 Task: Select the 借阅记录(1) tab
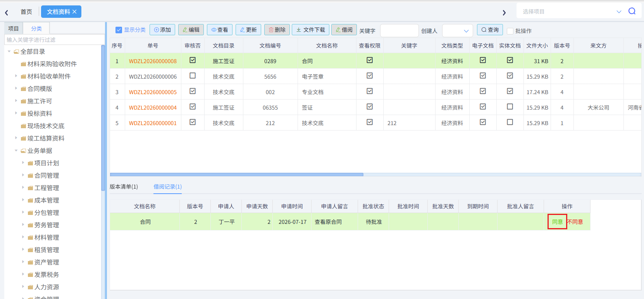pyautogui.click(x=167, y=187)
